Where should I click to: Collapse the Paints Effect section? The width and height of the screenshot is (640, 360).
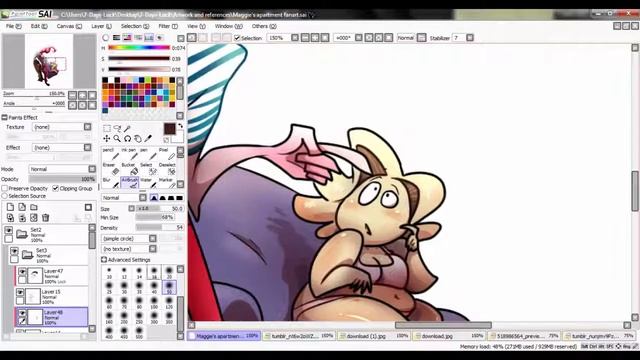[4, 118]
